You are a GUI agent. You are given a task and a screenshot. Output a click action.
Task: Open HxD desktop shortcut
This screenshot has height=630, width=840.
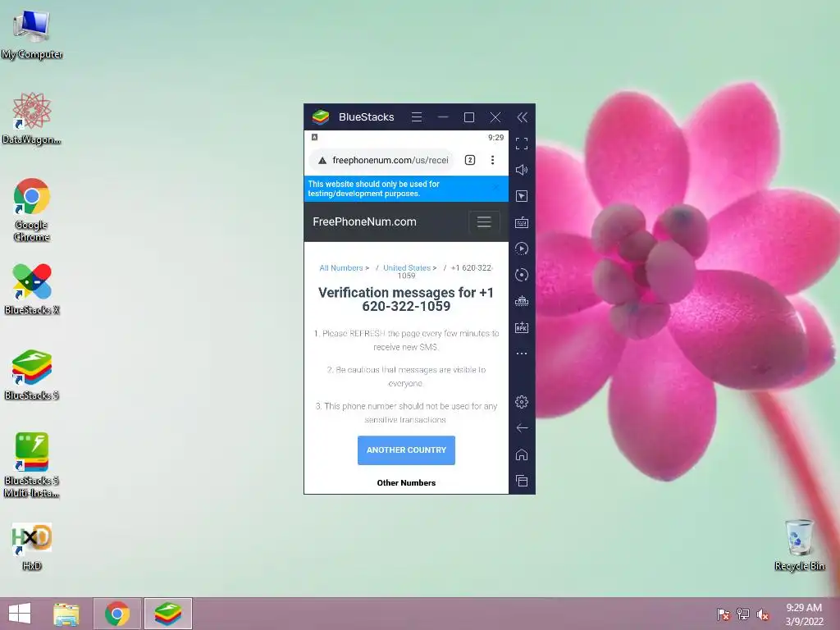32,546
